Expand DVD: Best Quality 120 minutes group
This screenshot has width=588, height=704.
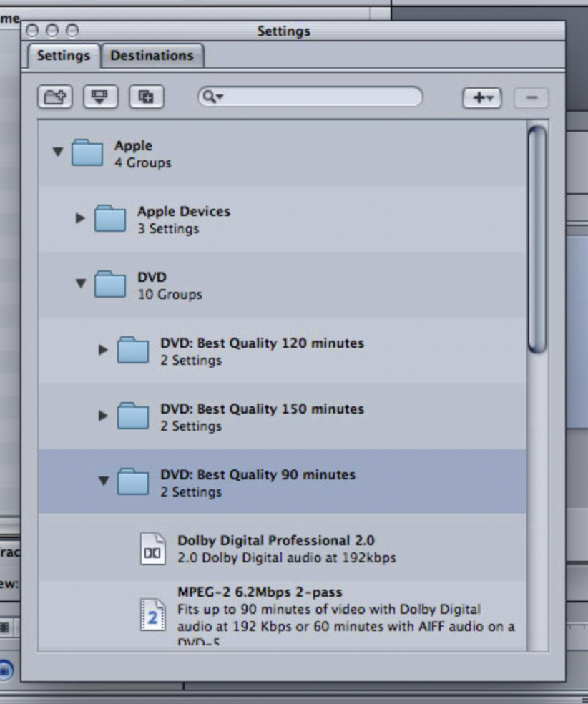pyautogui.click(x=103, y=350)
